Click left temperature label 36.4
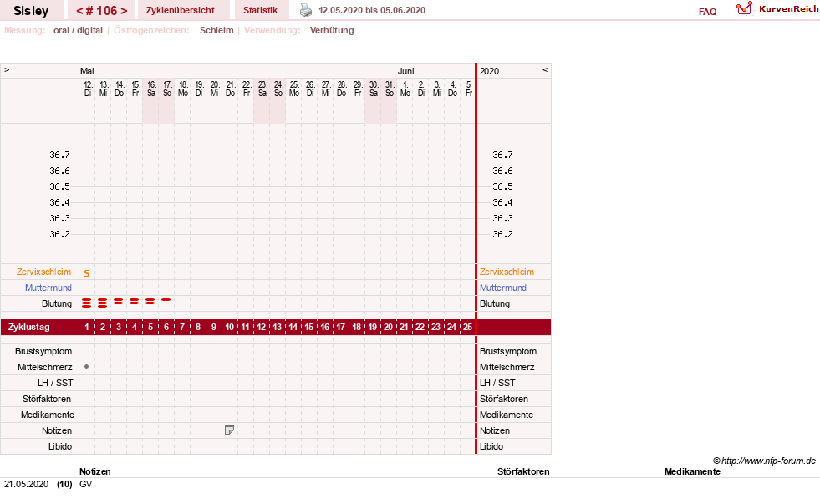 click(59, 202)
